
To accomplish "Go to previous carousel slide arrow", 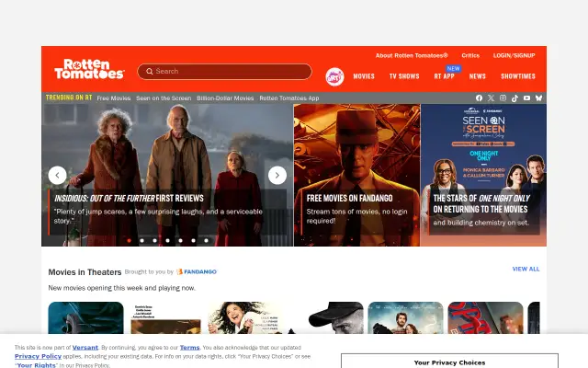I will click(57, 176).
